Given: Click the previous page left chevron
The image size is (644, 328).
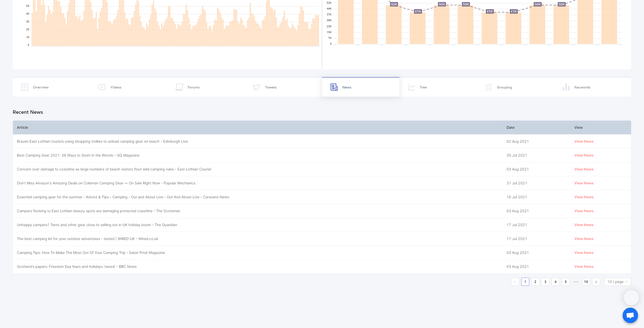Looking at the screenshot, I should (515, 282).
